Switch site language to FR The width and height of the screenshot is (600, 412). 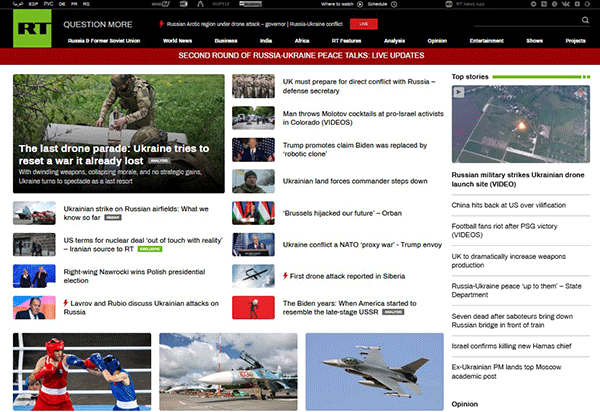74,4
